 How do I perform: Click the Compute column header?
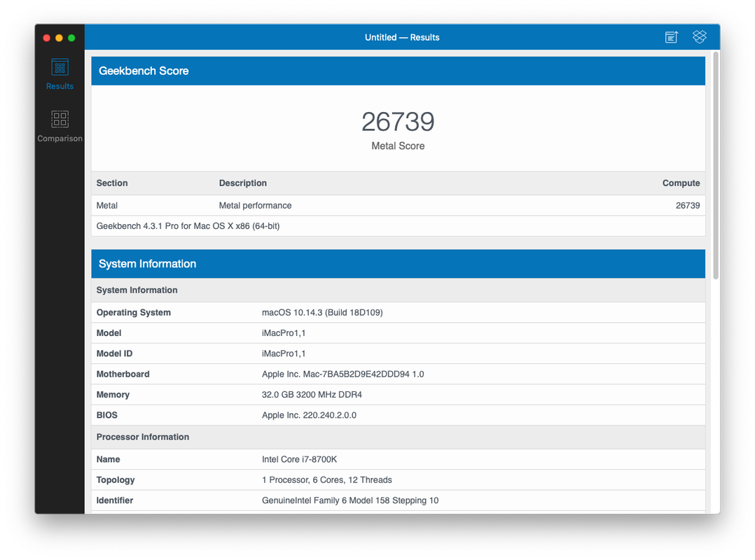681,183
